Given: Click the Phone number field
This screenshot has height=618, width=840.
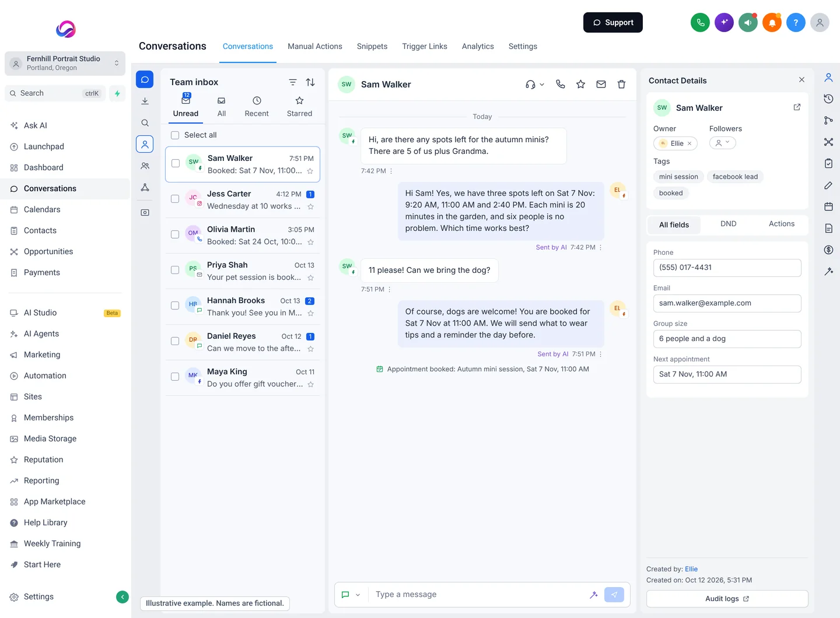Looking at the screenshot, I should coord(727,268).
